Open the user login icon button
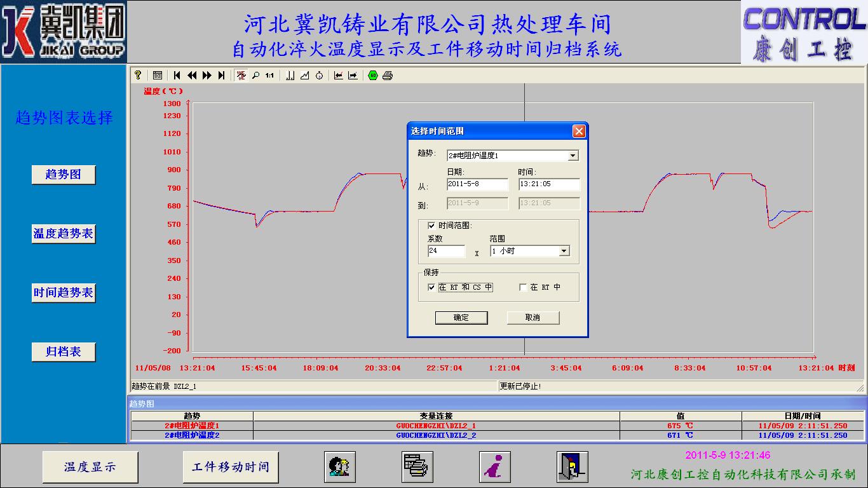This screenshot has width=868, height=488. click(x=340, y=467)
